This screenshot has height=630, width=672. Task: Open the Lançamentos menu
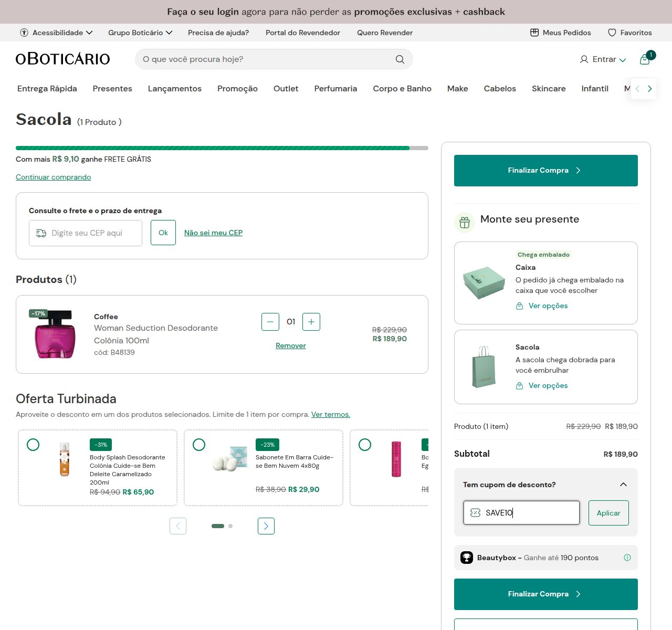(175, 89)
